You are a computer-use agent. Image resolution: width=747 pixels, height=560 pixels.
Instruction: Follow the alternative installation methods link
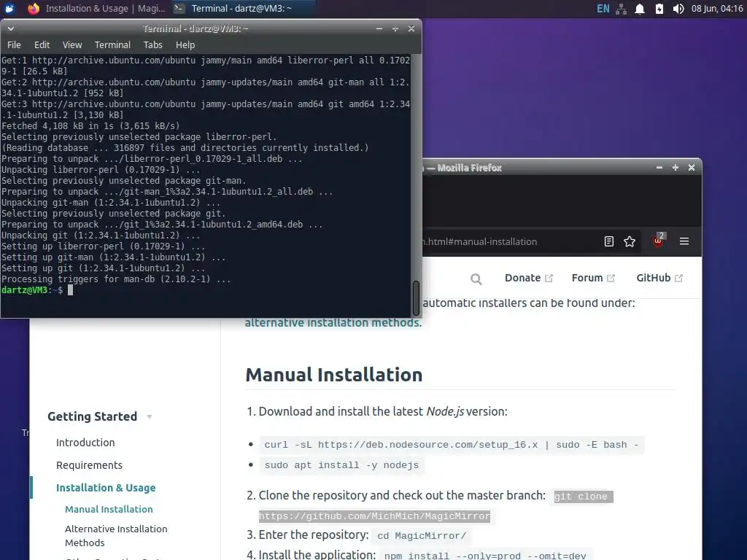click(333, 323)
